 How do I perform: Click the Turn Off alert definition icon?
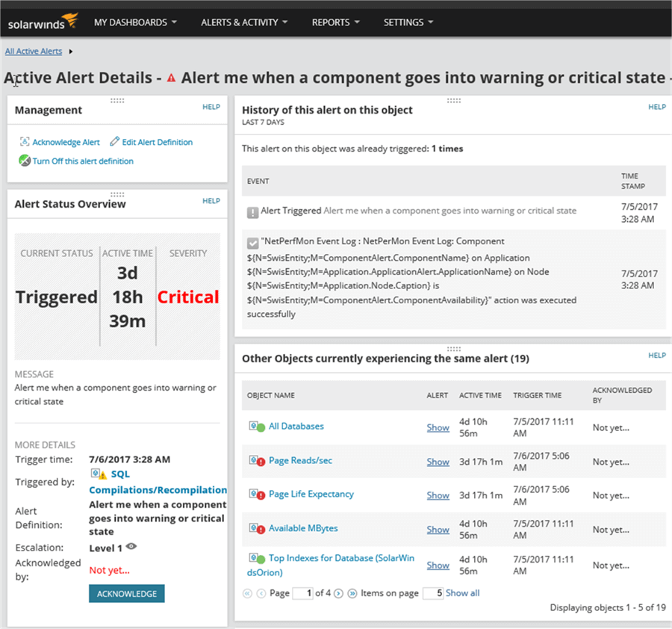click(25, 161)
